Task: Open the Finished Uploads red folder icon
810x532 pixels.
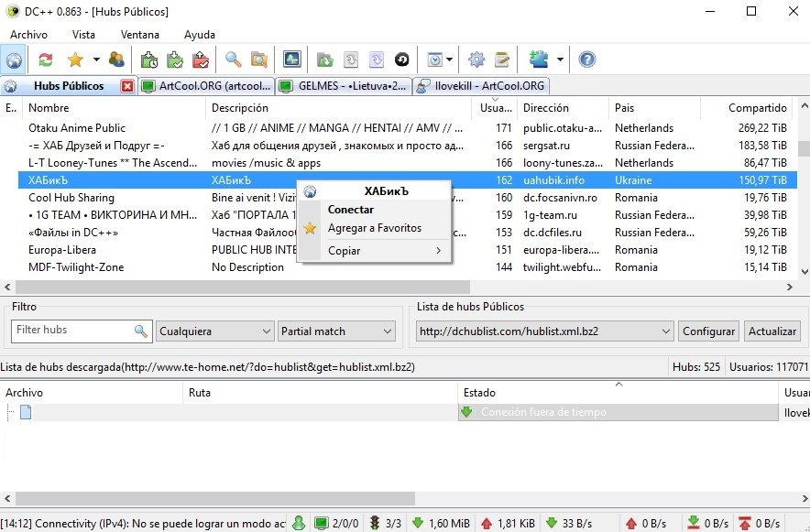Action: pos(201,60)
